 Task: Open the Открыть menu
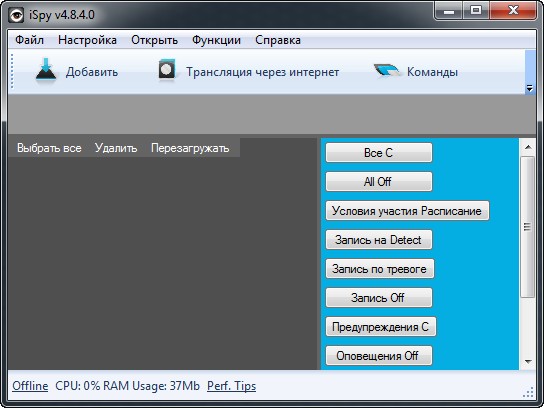click(154, 40)
